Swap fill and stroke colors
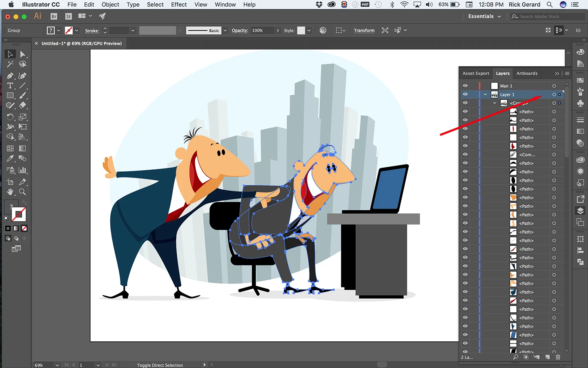588x368 pixels. 24,203
